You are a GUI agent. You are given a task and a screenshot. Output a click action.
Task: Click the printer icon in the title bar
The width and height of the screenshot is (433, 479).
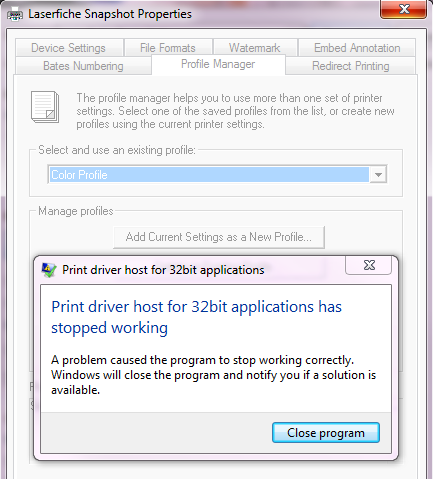click(x=15, y=15)
